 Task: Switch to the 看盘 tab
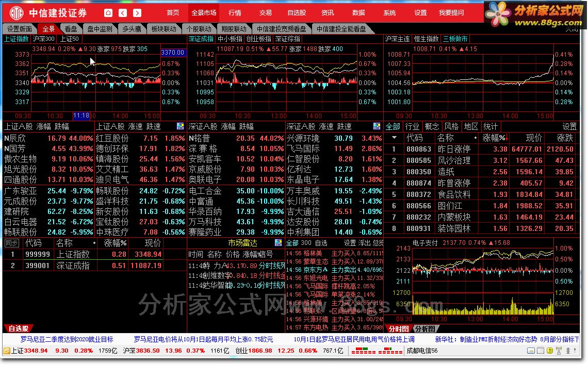(71, 29)
